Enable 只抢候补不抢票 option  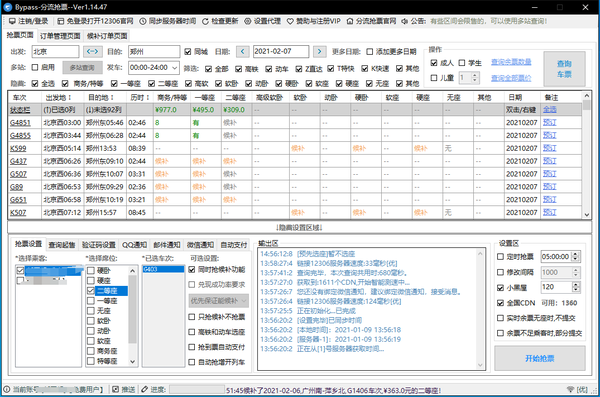coord(192,317)
